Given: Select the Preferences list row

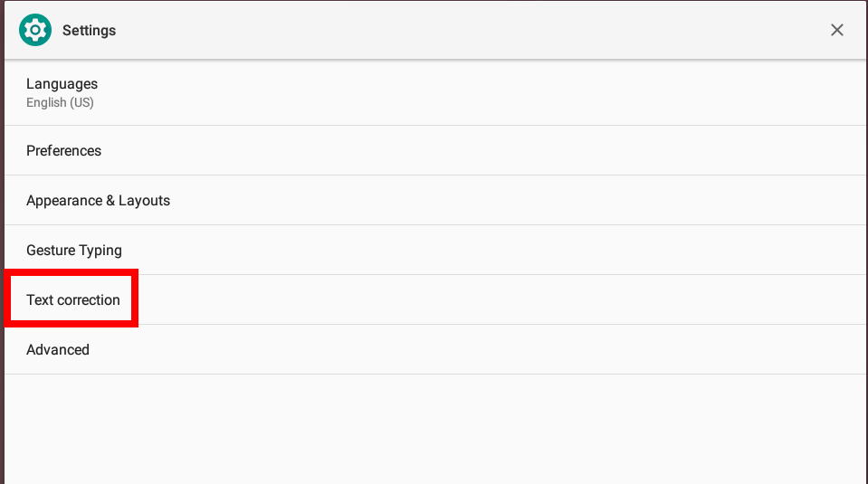Looking at the screenshot, I should click(434, 150).
